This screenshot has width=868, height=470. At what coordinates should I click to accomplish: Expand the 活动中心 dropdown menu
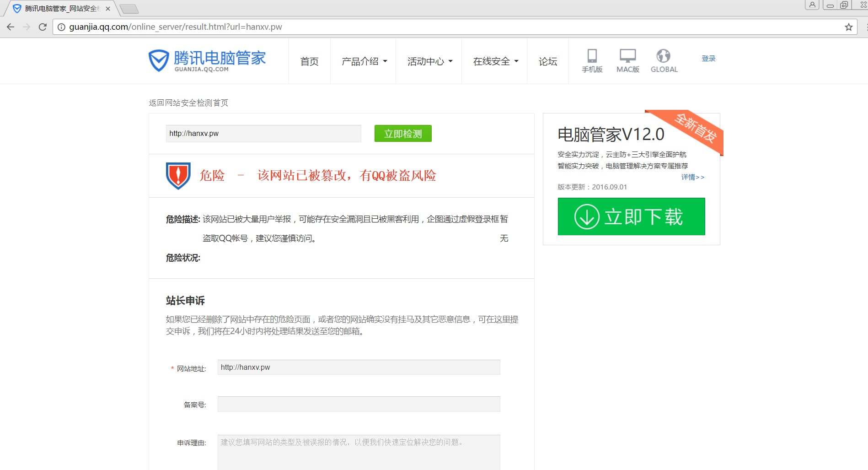pyautogui.click(x=429, y=61)
